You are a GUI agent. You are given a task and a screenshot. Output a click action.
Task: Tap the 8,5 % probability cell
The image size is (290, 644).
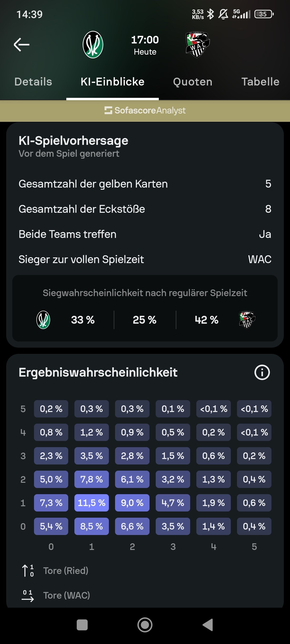point(92,526)
